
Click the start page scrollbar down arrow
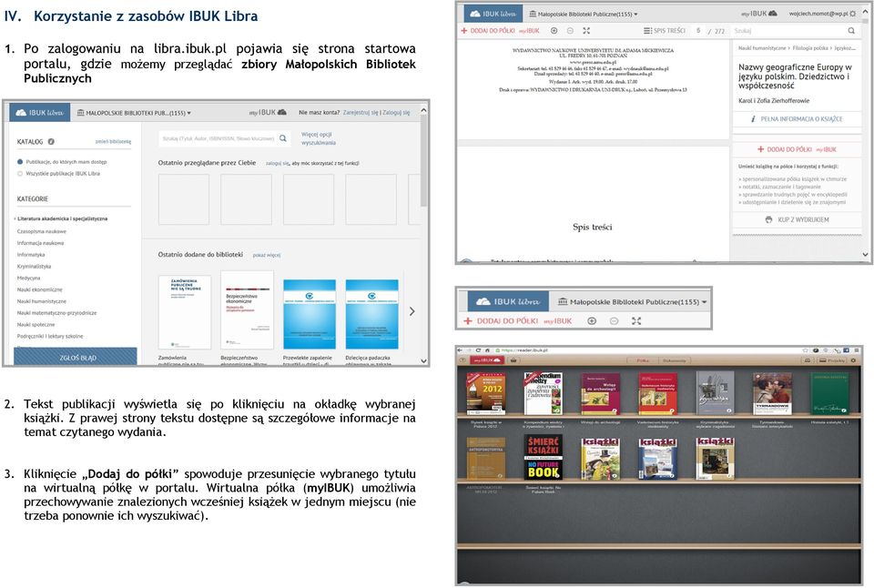(x=423, y=361)
